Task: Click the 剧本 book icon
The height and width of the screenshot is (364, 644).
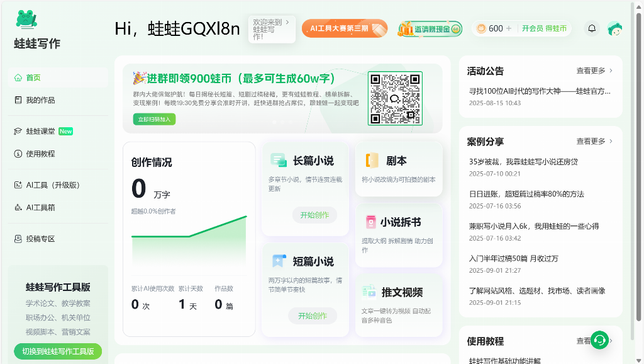Action: click(372, 161)
